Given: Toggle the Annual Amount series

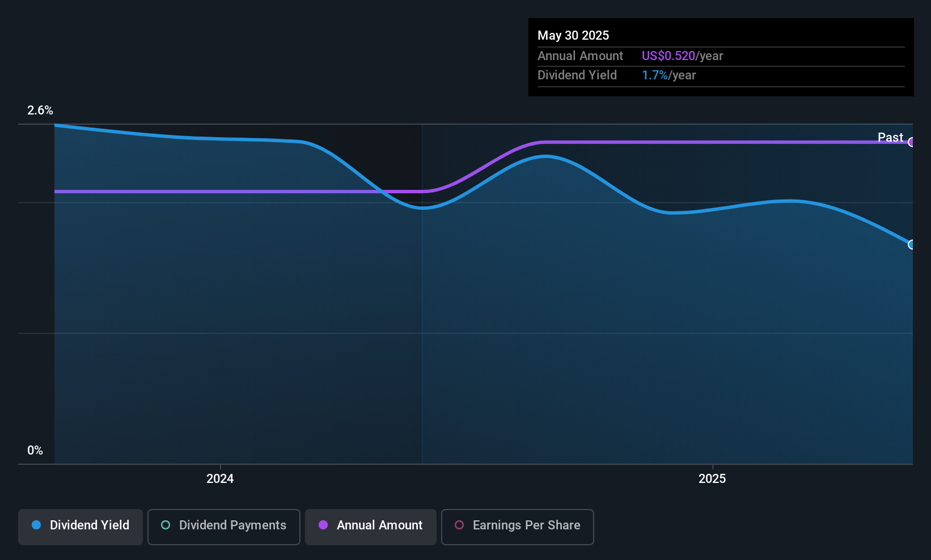Looking at the screenshot, I should [x=371, y=527].
